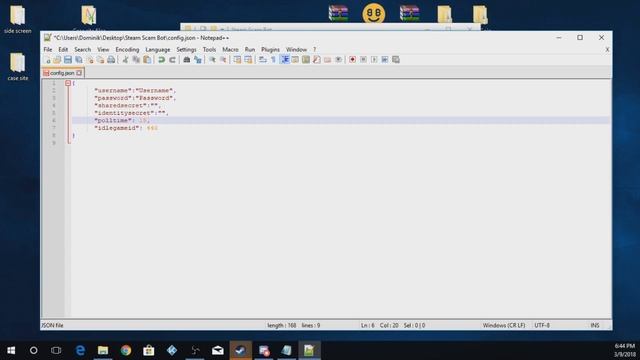The image size is (640, 360).
Task: Toggle word wrap in the toolbar
Action: (262, 60)
